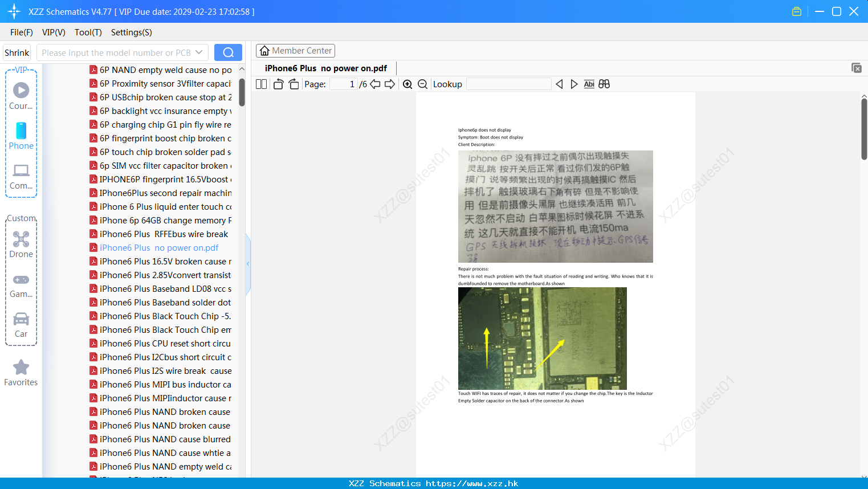Screen dimensions: 868x489
Task: Toggle two-page view in the PDF toolbar
Action: [x=262, y=84]
